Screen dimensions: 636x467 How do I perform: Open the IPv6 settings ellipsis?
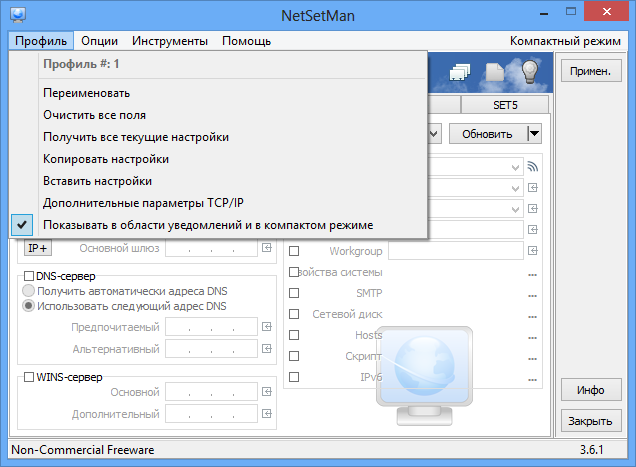point(533,380)
